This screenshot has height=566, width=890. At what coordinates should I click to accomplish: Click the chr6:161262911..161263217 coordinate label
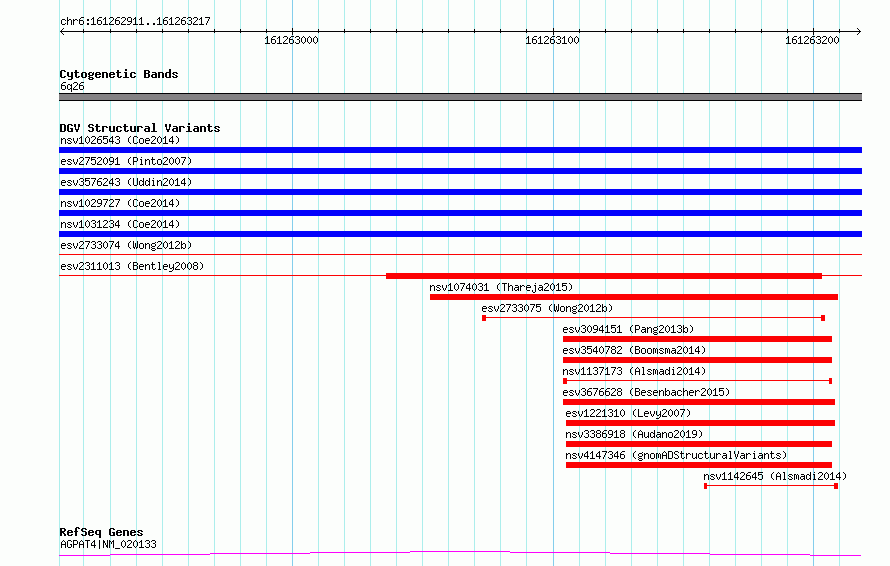click(135, 22)
